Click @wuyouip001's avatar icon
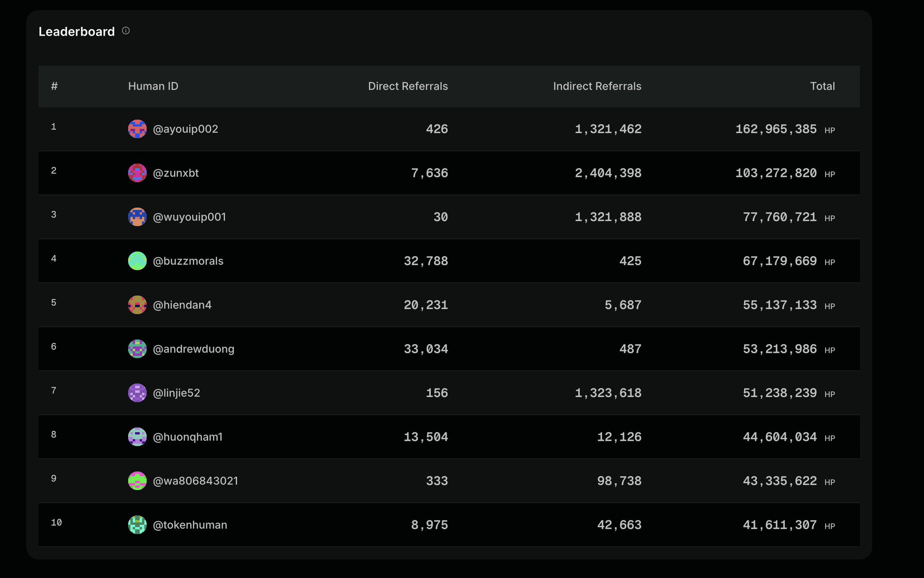Image resolution: width=924 pixels, height=578 pixels. [x=137, y=217]
